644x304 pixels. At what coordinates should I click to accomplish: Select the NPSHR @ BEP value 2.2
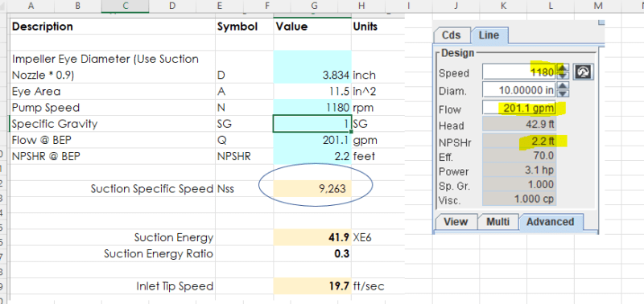(x=312, y=156)
